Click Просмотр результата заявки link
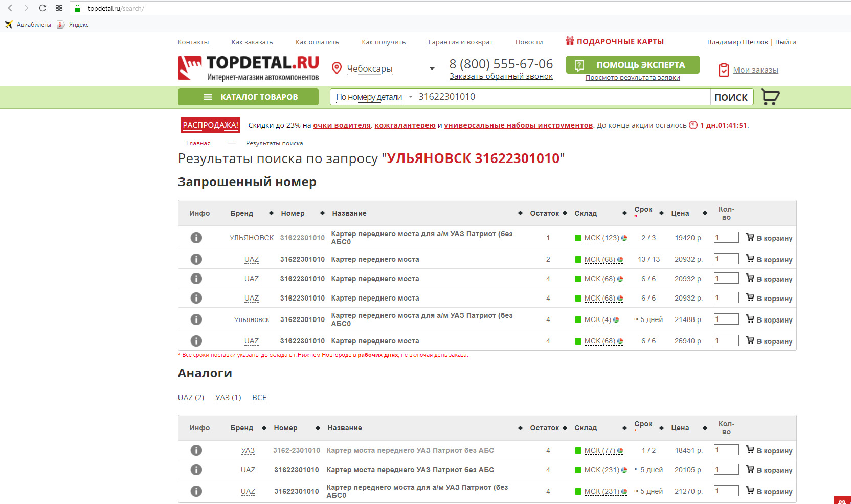This screenshot has width=851, height=504. pos(633,78)
